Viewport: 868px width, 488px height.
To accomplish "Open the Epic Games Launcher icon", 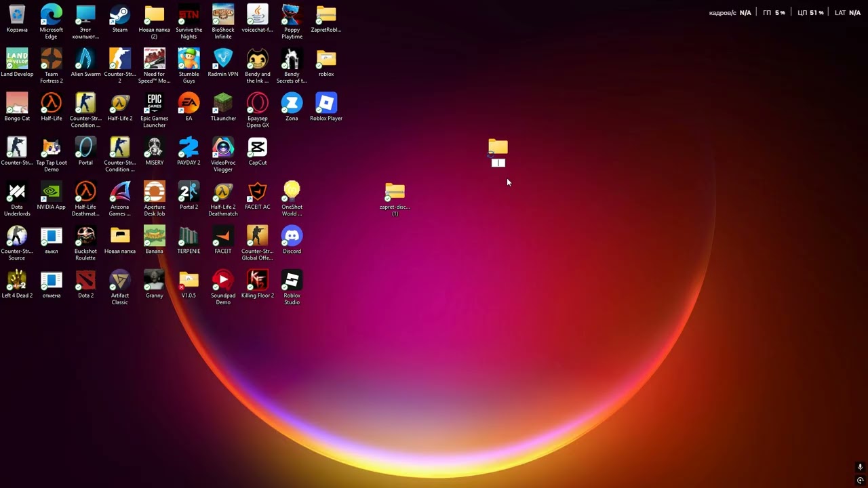I will coord(155,103).
